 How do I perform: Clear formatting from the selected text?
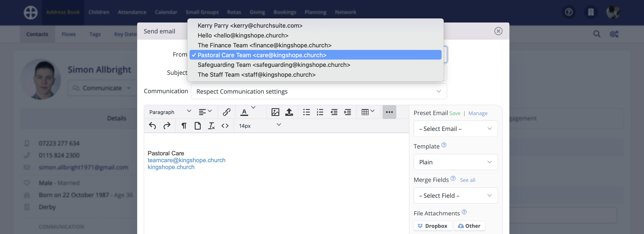point(211,126)
